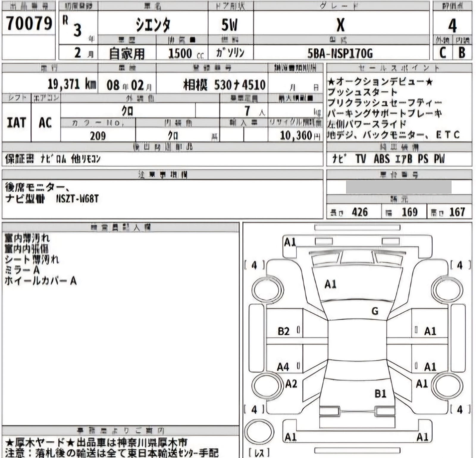Image resolution: width=476 pixels, height=458 pixels.
Task: Select the exterior grade C
Action: point(443,53)
